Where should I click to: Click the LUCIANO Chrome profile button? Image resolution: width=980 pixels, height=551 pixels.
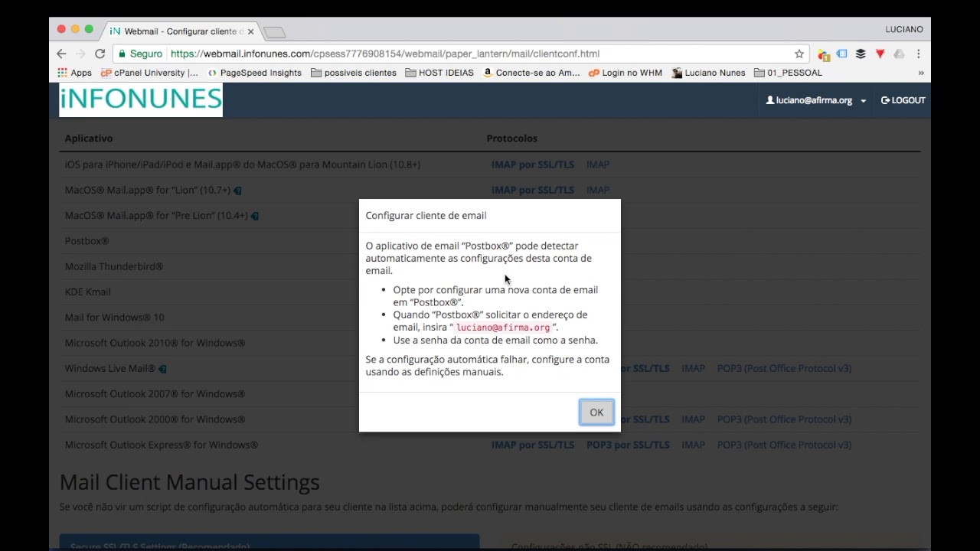904,29
